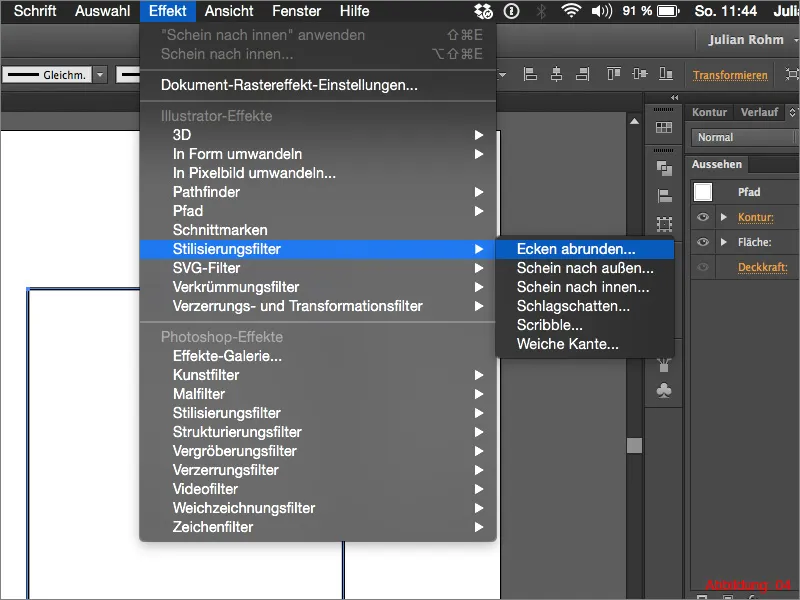Open the Pathfinder effect submenu

[x=318, y=192]
